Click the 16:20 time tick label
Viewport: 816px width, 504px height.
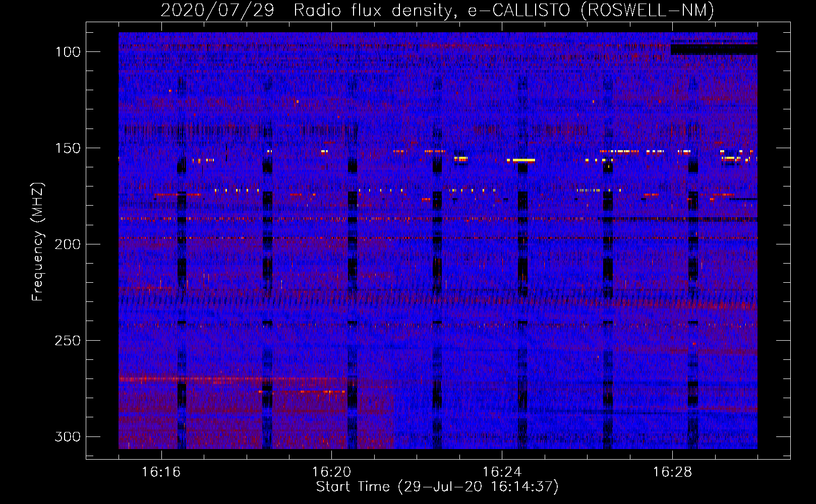331,472
